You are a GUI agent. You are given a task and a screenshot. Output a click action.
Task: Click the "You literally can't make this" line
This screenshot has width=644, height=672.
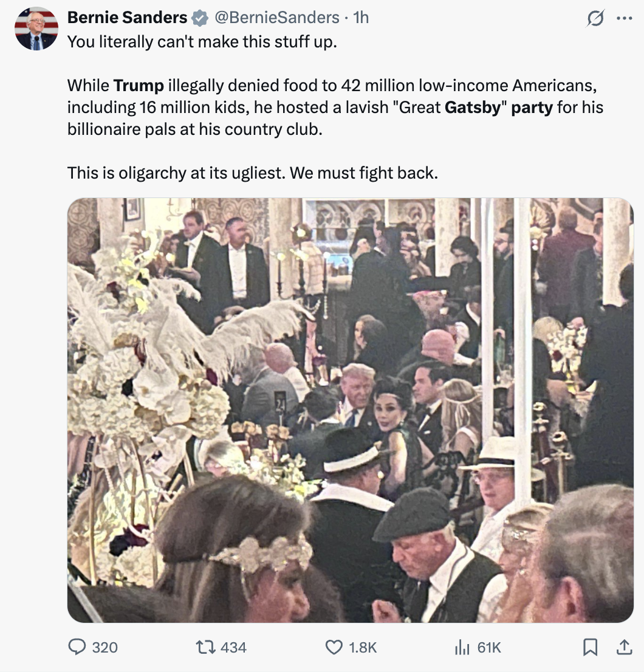(202, 43)
